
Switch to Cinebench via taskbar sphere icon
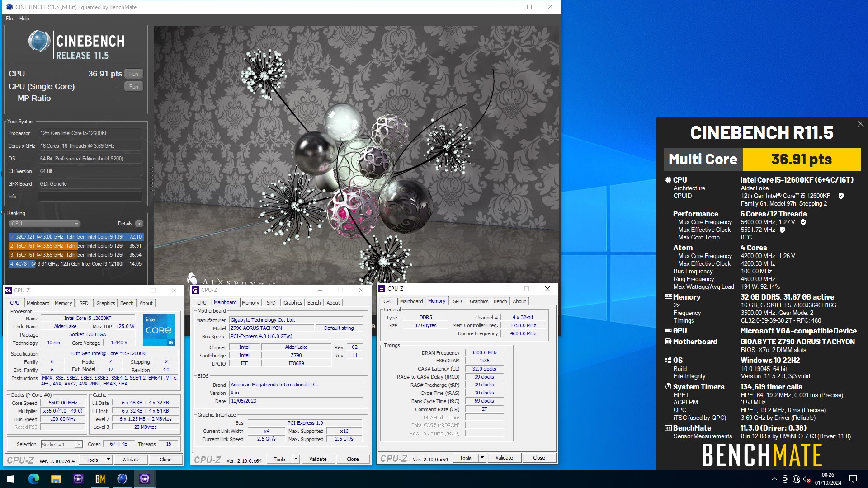122,479
